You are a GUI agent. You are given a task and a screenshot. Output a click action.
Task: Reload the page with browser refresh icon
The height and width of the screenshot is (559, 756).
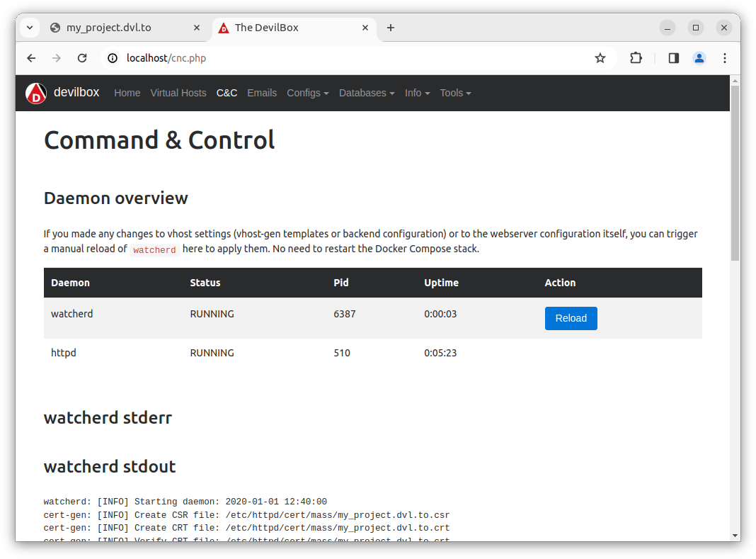pos(82,58)
